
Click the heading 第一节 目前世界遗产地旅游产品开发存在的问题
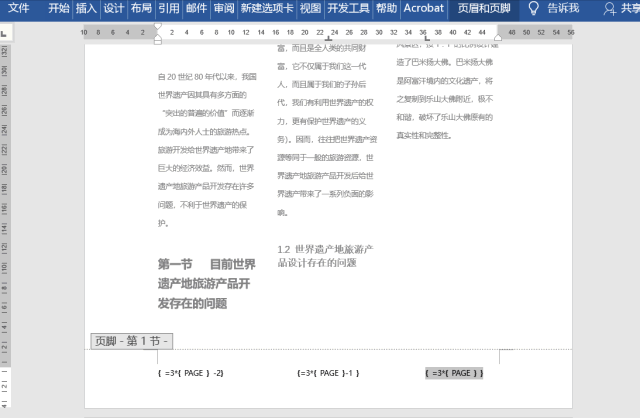(207, 284)
